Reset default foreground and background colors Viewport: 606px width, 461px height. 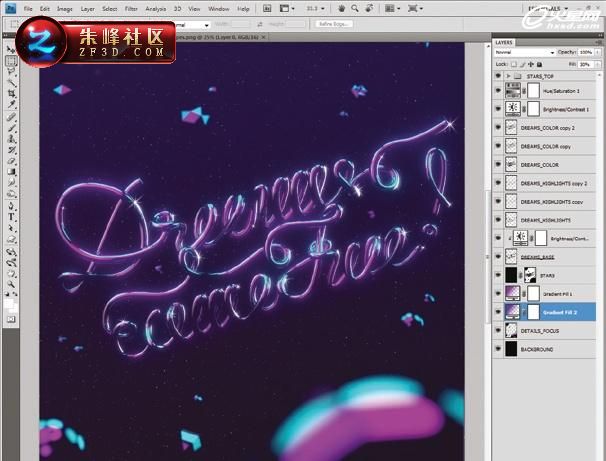click(x=7, y=295)
